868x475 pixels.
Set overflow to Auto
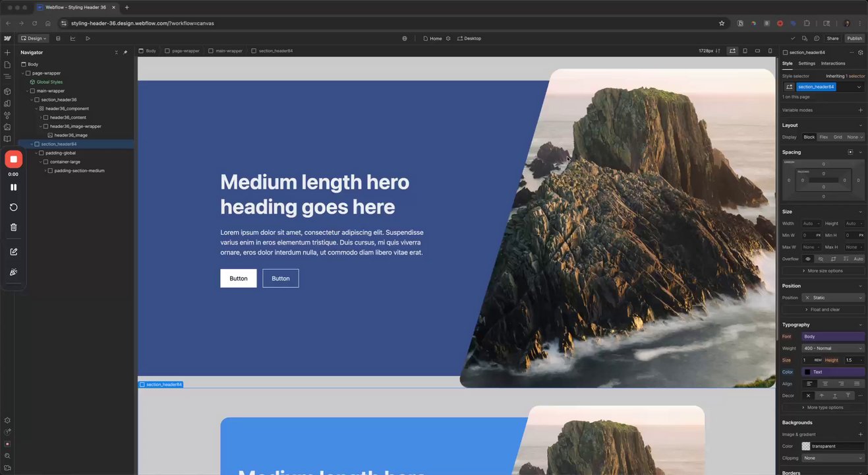click(858, 259)
